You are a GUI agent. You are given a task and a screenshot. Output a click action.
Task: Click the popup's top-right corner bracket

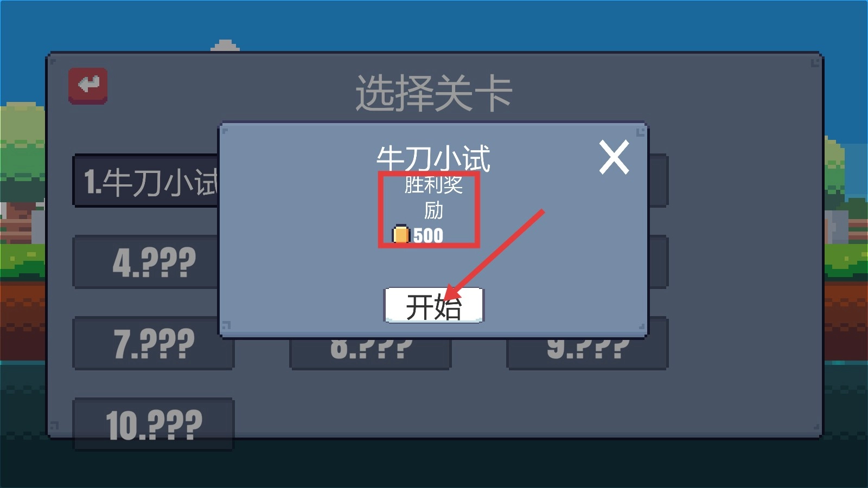(640, 131)
